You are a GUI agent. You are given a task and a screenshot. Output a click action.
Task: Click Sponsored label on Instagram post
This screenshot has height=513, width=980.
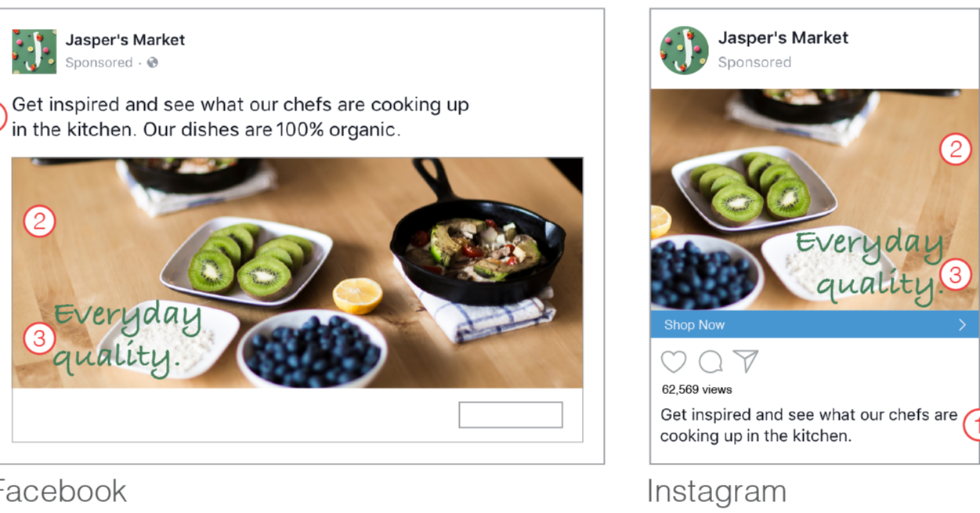tap(754, 62)
